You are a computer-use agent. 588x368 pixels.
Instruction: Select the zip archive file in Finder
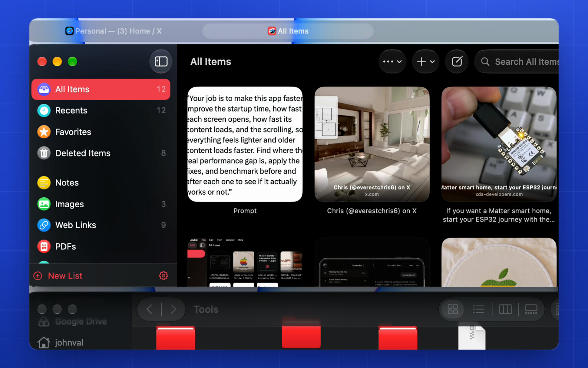point(472,338)
